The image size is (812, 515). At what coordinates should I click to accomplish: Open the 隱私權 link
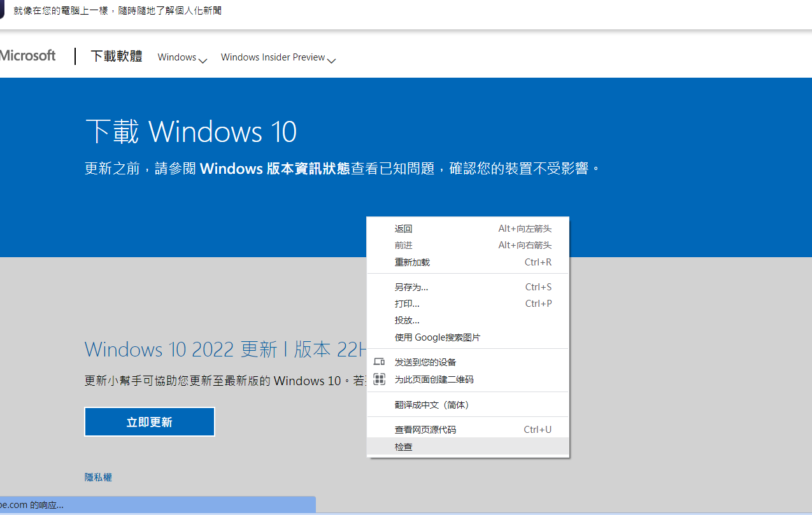click(x=98, y=477)
